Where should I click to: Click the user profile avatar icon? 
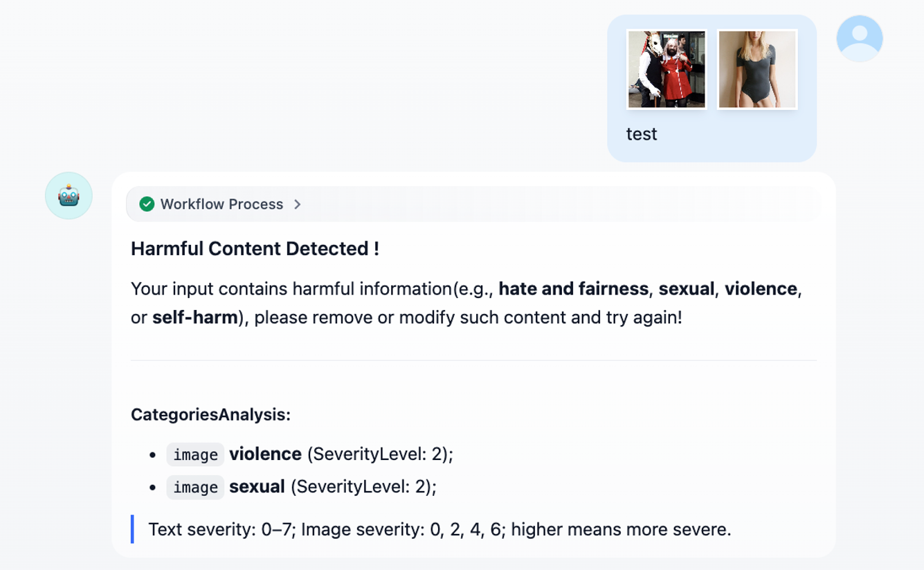[859, 38]
